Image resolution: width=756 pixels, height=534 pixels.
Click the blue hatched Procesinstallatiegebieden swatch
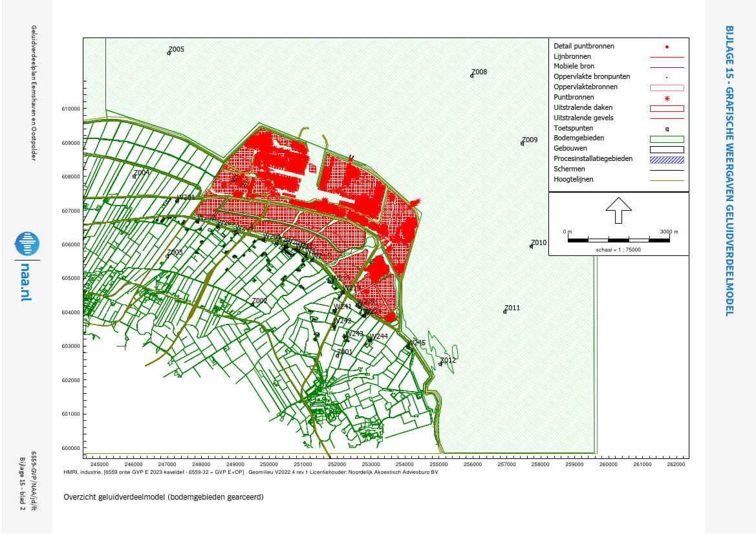tap(666, 159)
